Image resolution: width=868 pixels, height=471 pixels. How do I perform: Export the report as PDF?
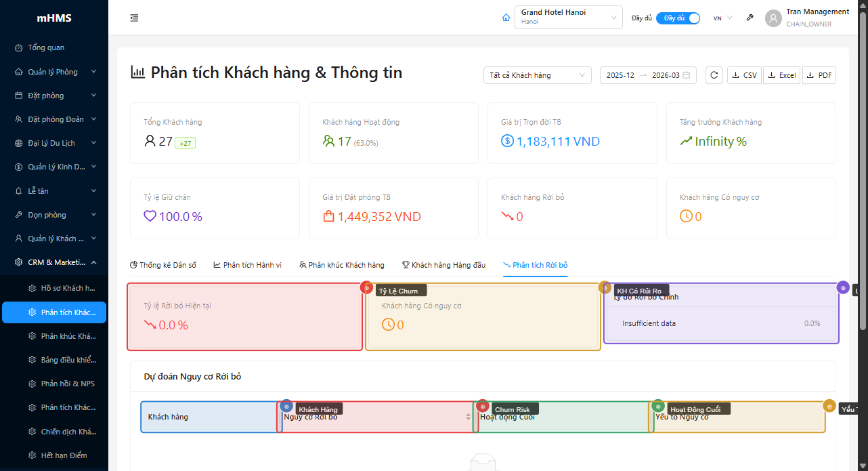pos(819,75)
